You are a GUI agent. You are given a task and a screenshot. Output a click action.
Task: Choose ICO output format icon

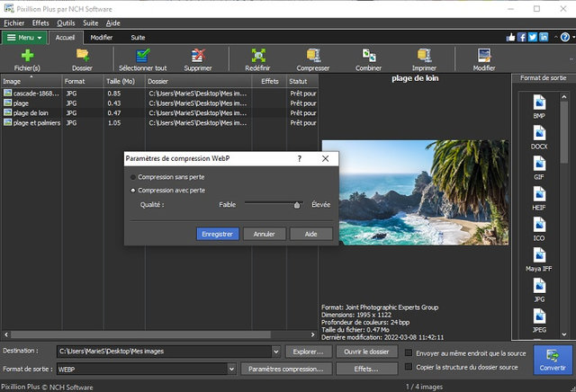(x=539, y=229)
